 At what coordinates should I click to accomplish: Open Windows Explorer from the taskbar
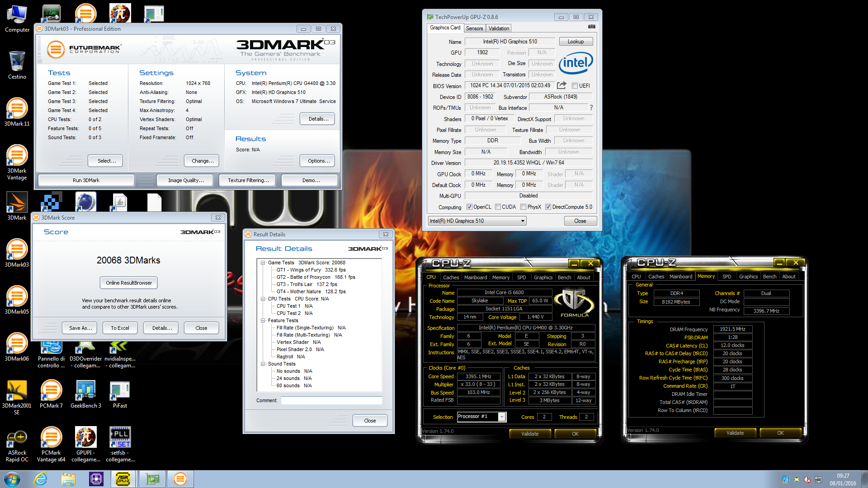(68, 479)
